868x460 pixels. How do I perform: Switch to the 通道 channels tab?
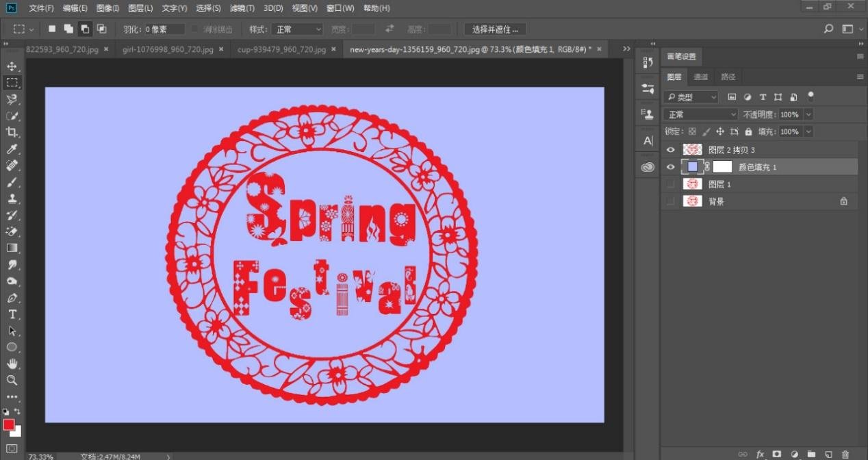(x=701, y=77)
